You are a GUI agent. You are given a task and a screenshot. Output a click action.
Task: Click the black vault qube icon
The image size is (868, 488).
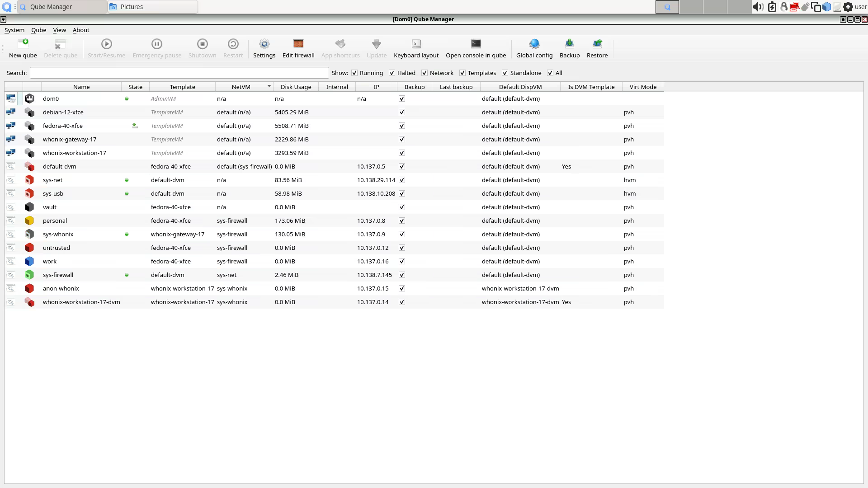tap(29, 207)
